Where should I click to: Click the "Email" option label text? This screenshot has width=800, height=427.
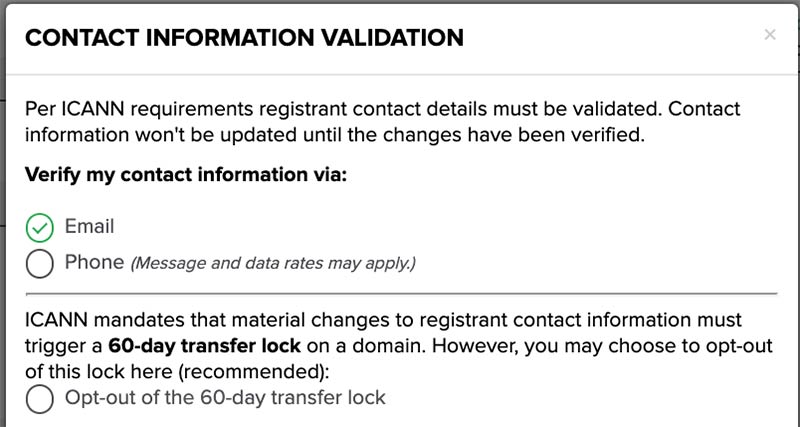click(89, 226)
